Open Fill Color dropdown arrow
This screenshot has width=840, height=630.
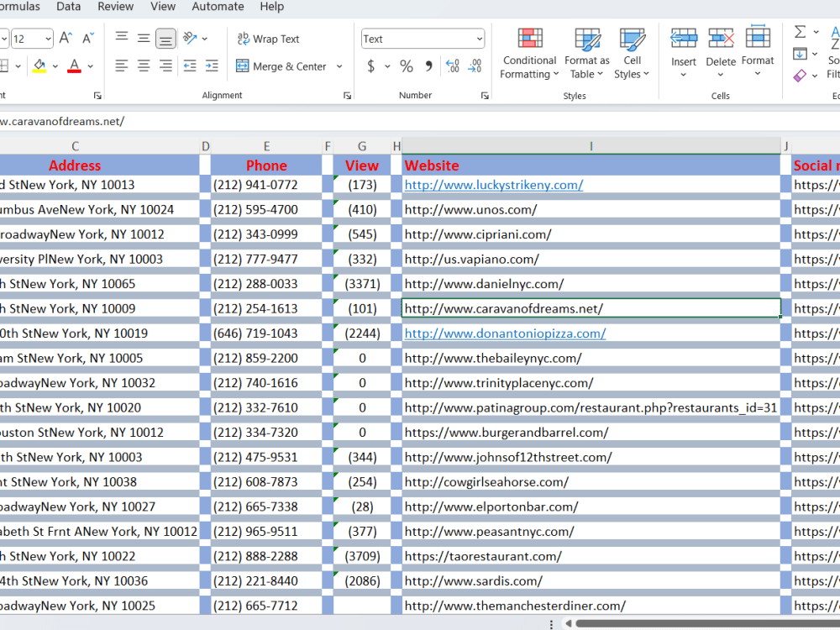coord(55,66)
